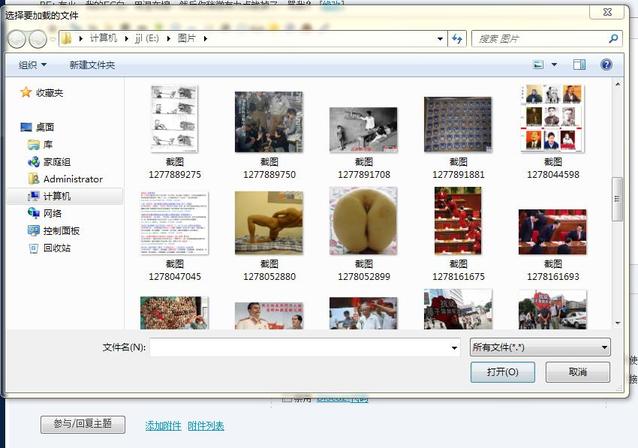The width and height of the screenshot is (638, 448).
Task: Click the 打开(O) button
Action: pyautogui.click(x=503, y=372)
